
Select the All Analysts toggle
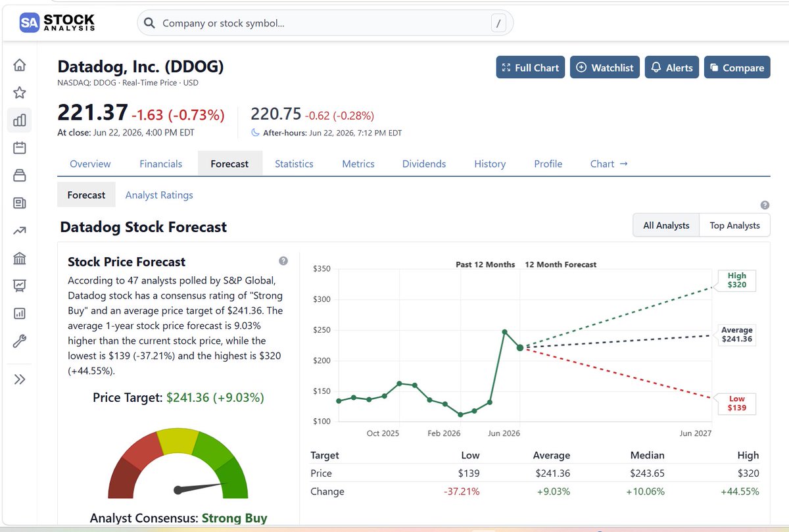coord(666,225)
